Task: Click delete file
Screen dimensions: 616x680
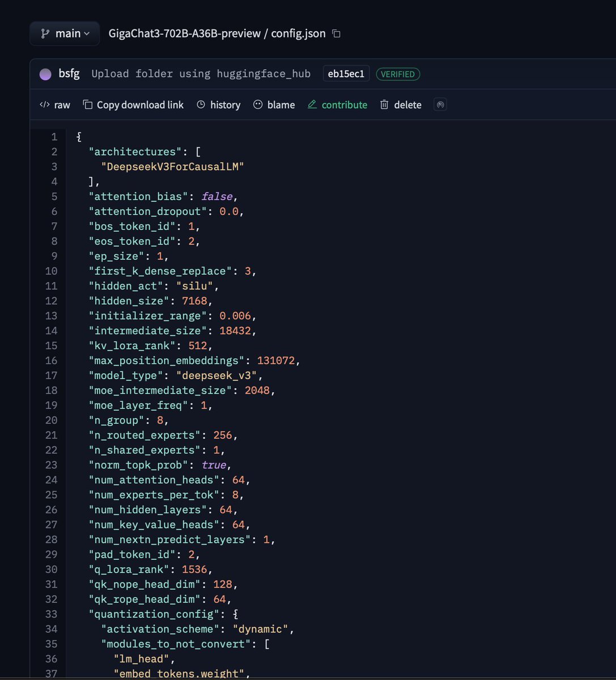Action: pos(401,105)
